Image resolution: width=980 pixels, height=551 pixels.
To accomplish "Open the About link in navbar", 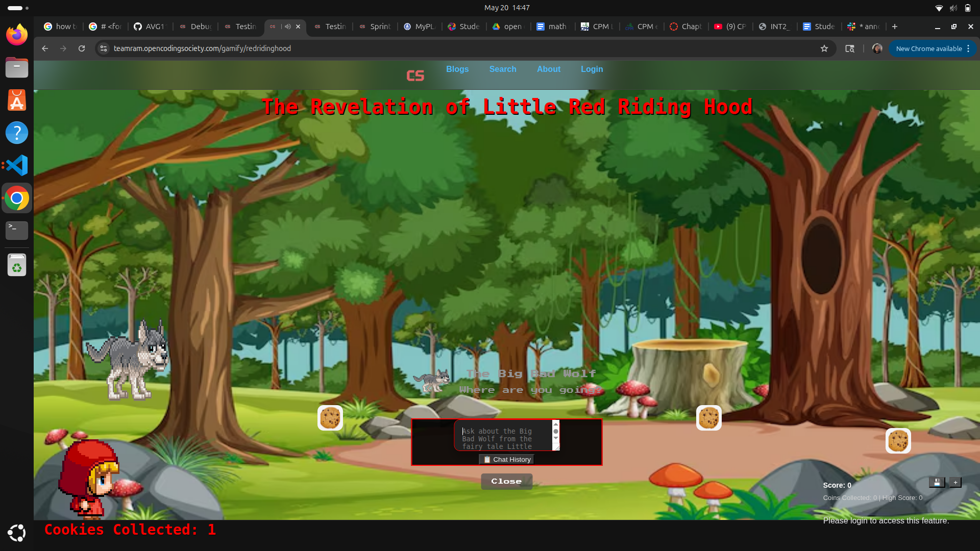I will 549,69.
